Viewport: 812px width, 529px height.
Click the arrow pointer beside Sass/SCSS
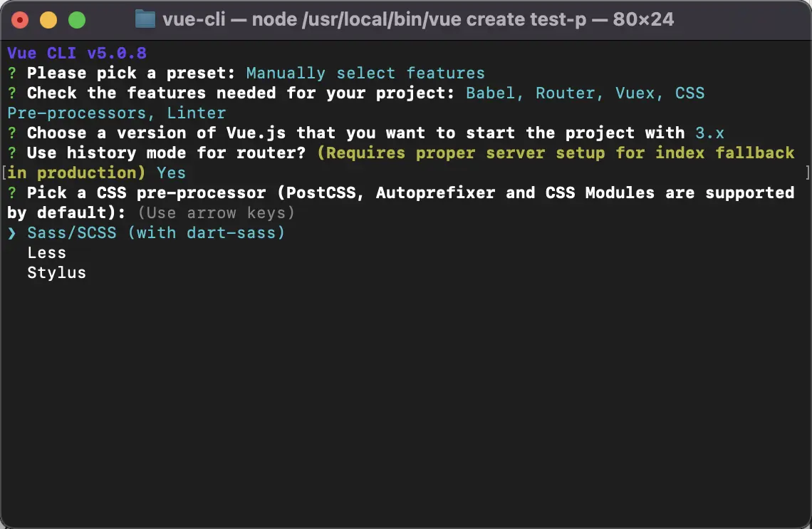(11, 233)
